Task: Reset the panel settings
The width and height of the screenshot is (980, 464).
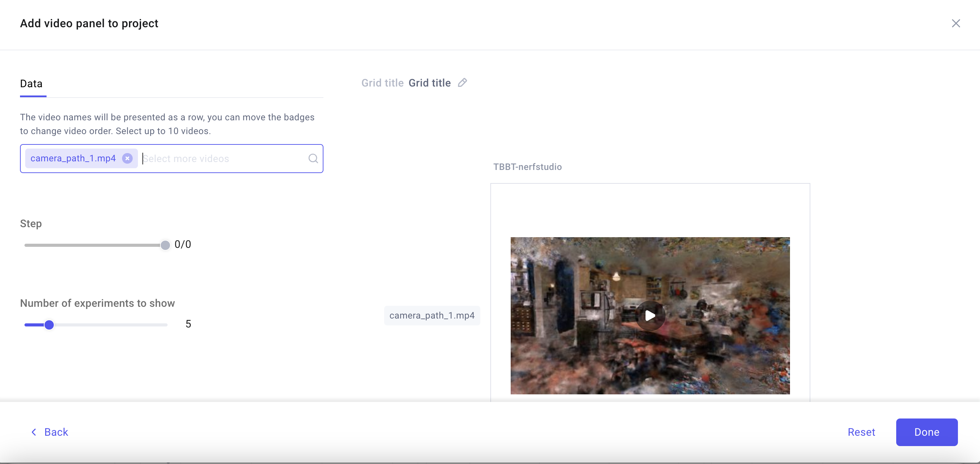Action: click(861, 432)
